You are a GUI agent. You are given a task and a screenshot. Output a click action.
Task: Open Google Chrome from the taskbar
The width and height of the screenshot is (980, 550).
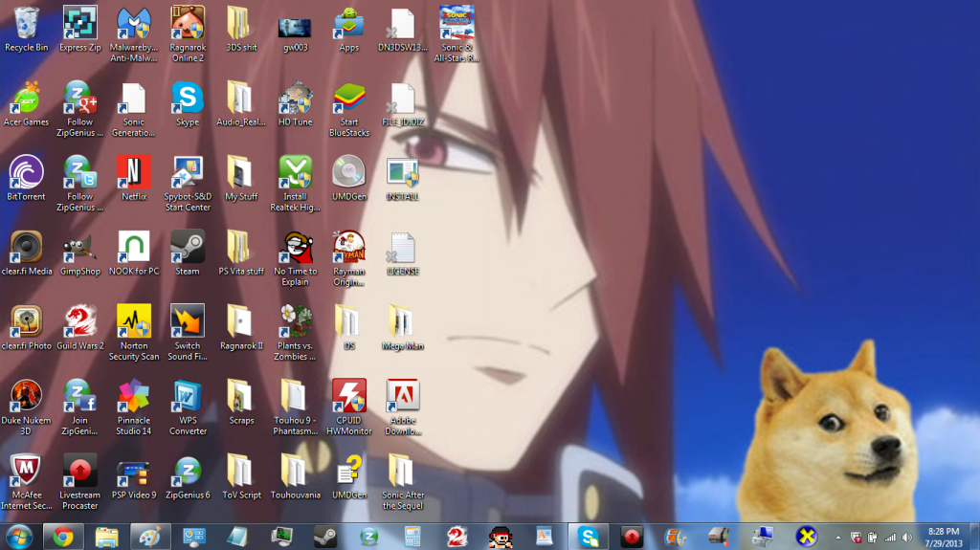click(62, 537)
